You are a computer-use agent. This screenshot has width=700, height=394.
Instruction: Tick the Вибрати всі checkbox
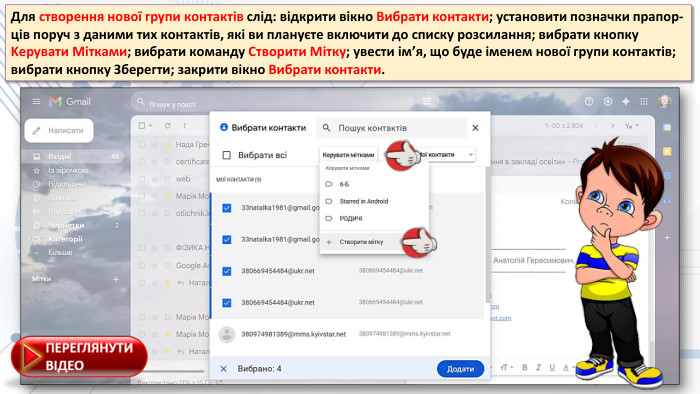[226, 155]
